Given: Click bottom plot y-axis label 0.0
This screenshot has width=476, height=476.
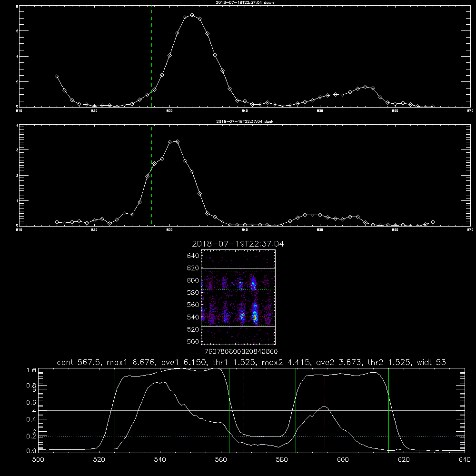Looking at the screenshot, I should (31, 451).
